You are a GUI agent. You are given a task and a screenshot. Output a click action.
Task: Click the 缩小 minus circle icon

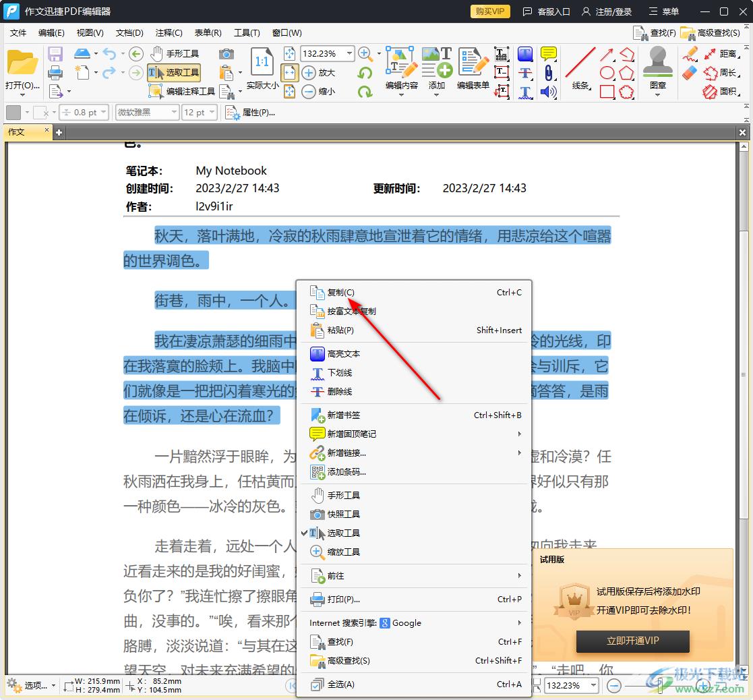tap(309, 91)
